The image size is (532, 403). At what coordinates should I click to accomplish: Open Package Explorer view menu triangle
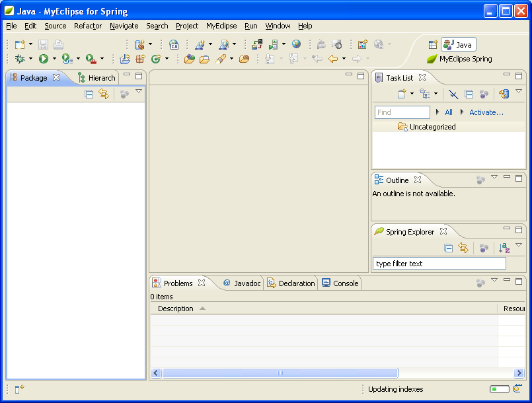pyautogui.click(x=139, y=91)
